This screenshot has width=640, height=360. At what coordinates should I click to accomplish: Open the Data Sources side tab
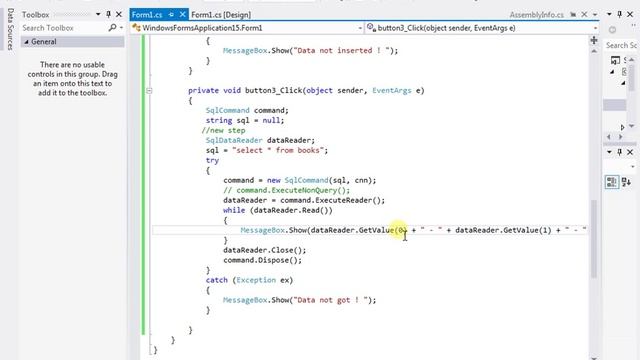10,29
